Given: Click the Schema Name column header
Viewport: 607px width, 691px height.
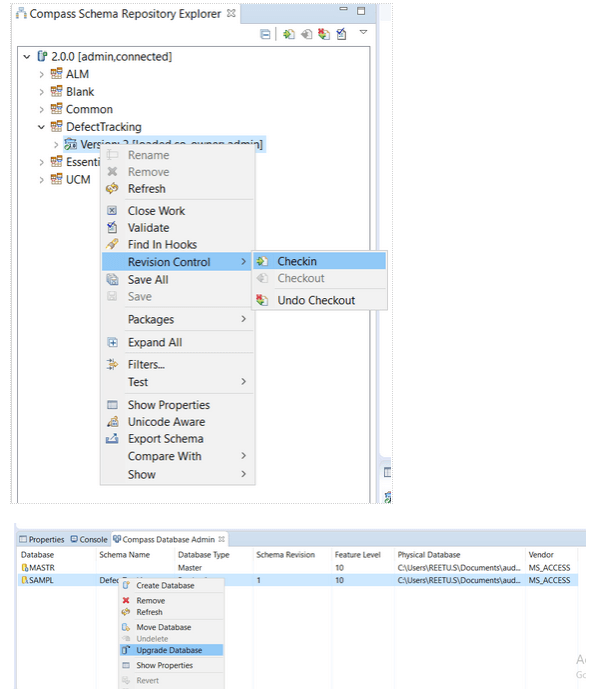Looking at the screenshot, I should (135, 555).
